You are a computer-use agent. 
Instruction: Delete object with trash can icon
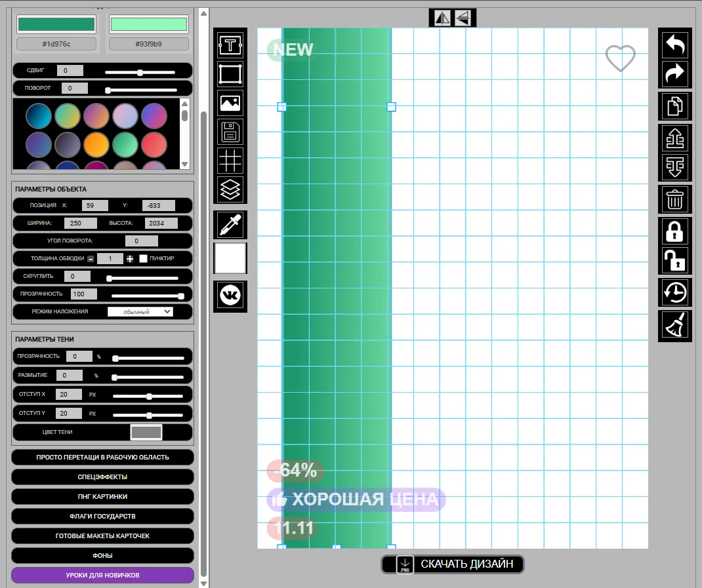[675, 199]
